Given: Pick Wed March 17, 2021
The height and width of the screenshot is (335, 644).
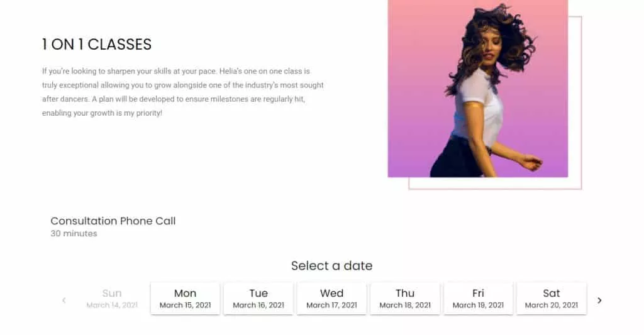Looking at the screenshot, I should [x=331, y=299].
